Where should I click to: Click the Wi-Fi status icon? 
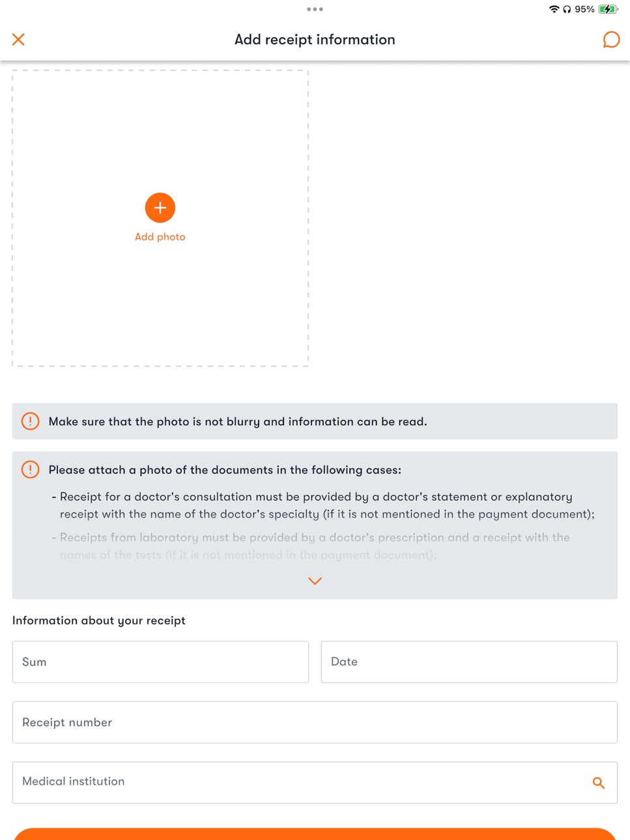click(x=554, y=9)
